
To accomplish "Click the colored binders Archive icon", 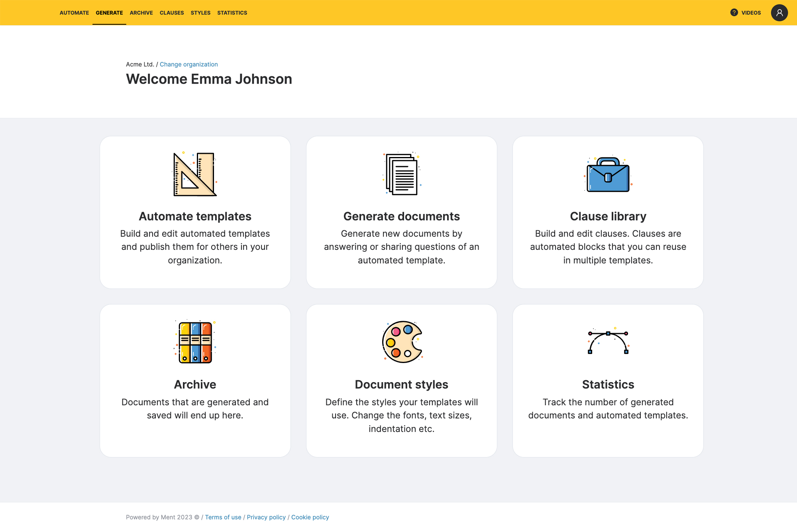I will tap(195, 342).
